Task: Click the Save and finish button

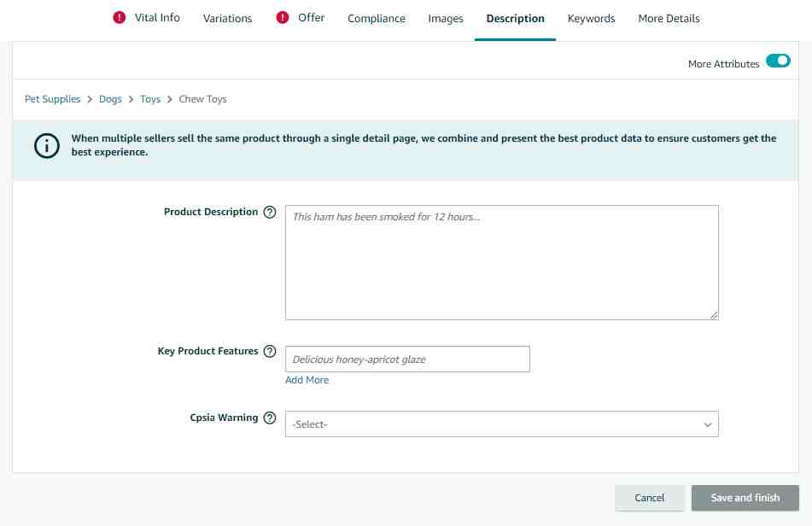Action: (745, 498)
